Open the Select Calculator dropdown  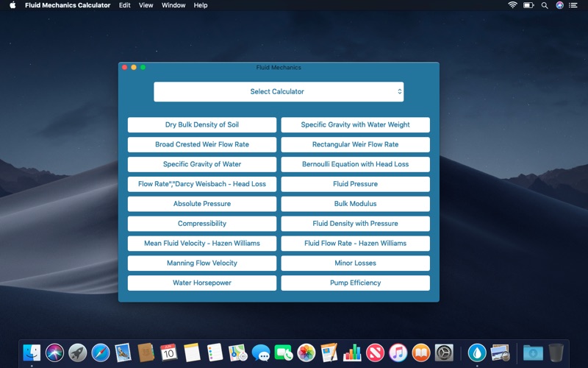[x=279, y=91]
